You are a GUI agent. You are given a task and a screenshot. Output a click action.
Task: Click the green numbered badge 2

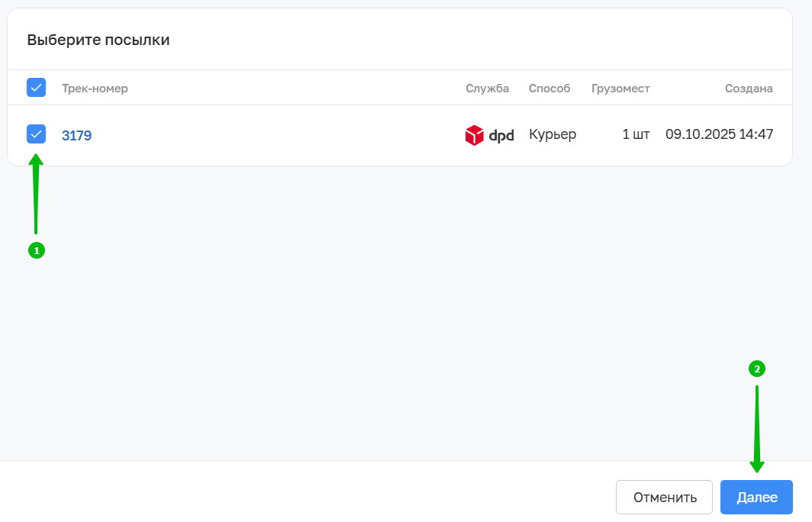point(757,369)
